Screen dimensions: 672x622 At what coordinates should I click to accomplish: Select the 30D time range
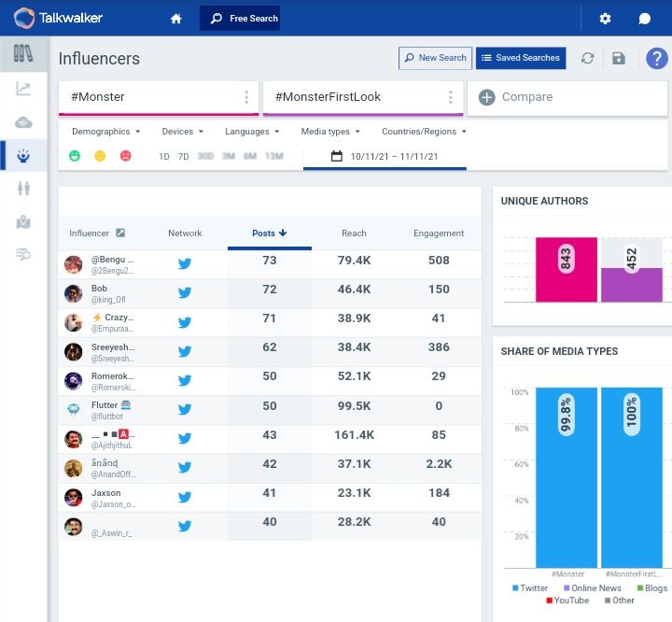click(205, 156)
